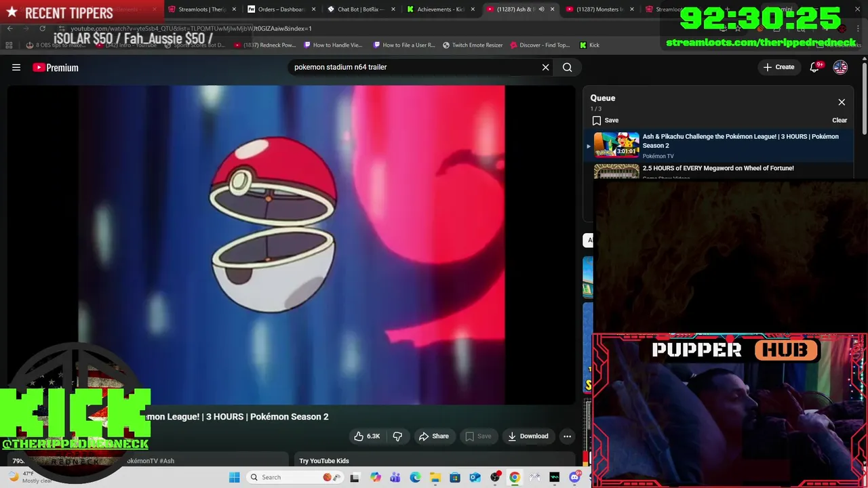Click the video player Poké Ball frame
Viewport: 868px width, 488px height.
tap(292, 245)
